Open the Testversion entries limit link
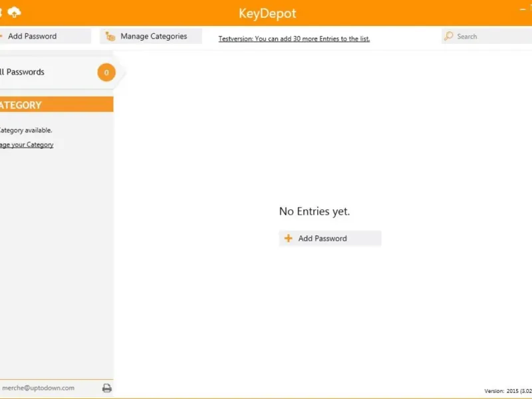This screenshot has height=399, width=532. pyautogui.click(x=294, y=39)
